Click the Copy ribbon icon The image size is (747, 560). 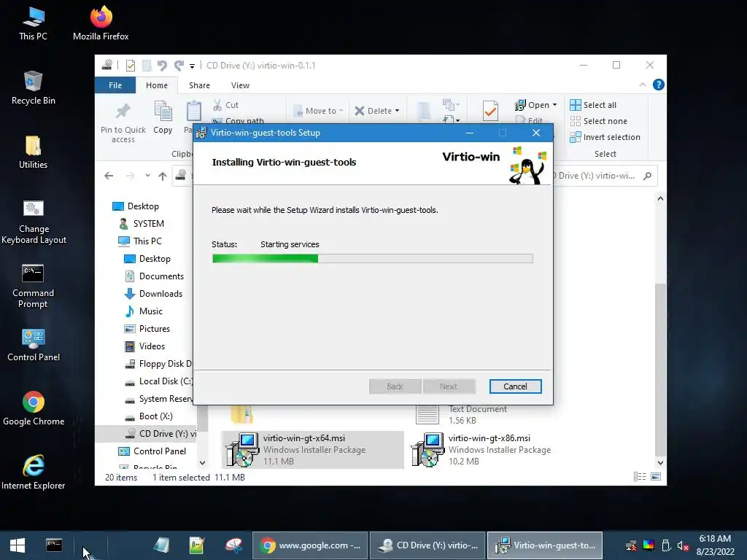(163, 117)
